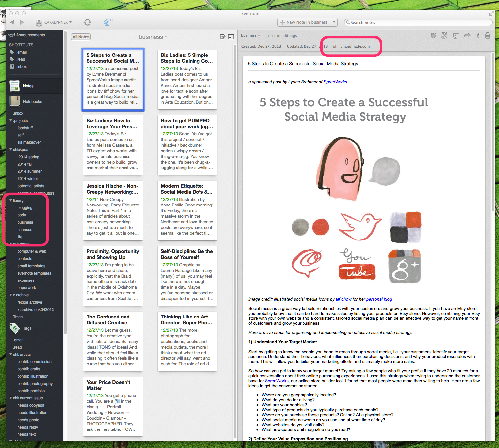Screen dimensions: 499x448
Task: Select the 2014 summer notebook
Action: [x=29, y=171]
